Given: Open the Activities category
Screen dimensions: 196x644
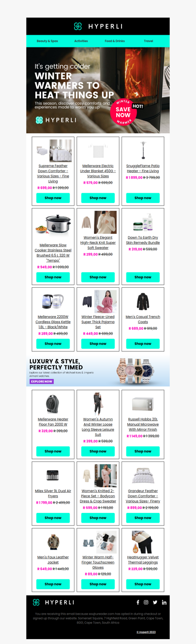Looking at the screenshot, I should [x=81, y=41].
